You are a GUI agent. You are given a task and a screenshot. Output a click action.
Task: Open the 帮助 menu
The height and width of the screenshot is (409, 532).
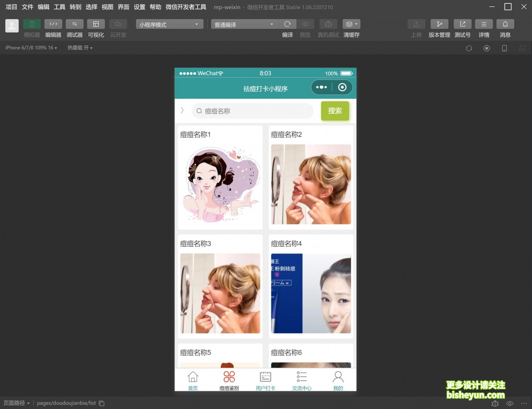tap(155, 7)
